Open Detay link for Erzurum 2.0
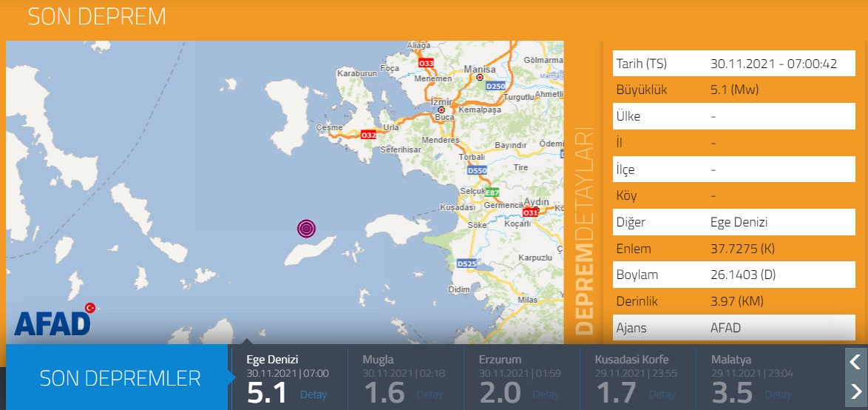Image resolution: width=868 pixels, height=410 pixels. [546, 395]
